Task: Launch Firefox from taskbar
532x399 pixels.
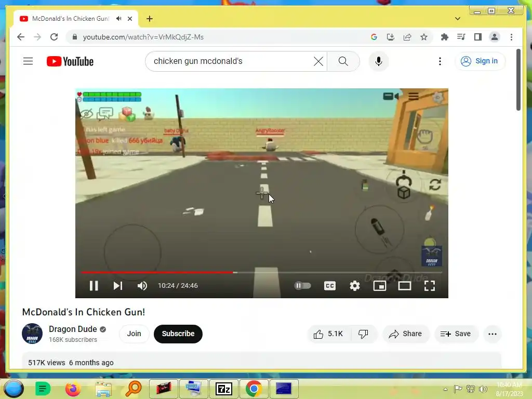Action: pyautogui.click(x=73, y=389)
